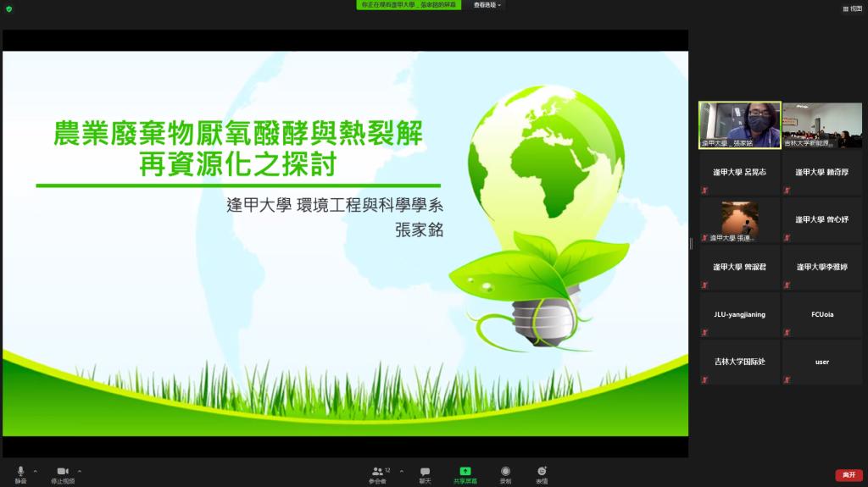Click the JLU-yangjianing participant tile
Screen dimensions: 868x487
point(738,315)
